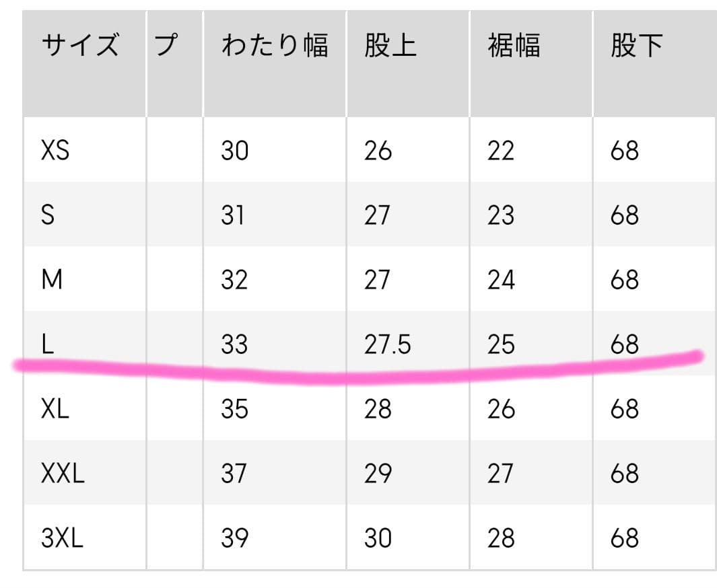The image size is (717, 588).
Task: Click the S size row label
Action: tap(48, 215)
